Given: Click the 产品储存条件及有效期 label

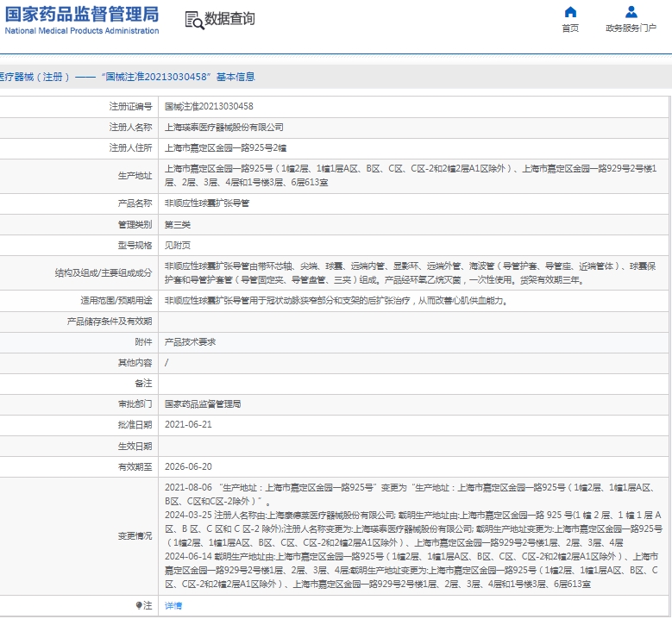Looking at the screenshot, I should pyautogui.click(x=110, y=322).
